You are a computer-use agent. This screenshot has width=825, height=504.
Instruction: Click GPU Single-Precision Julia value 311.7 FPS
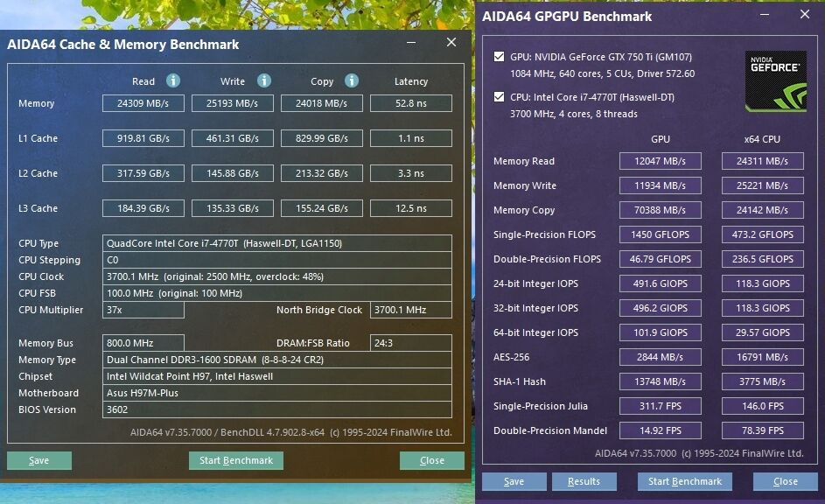pyautogui.click(x=661, y=406)
